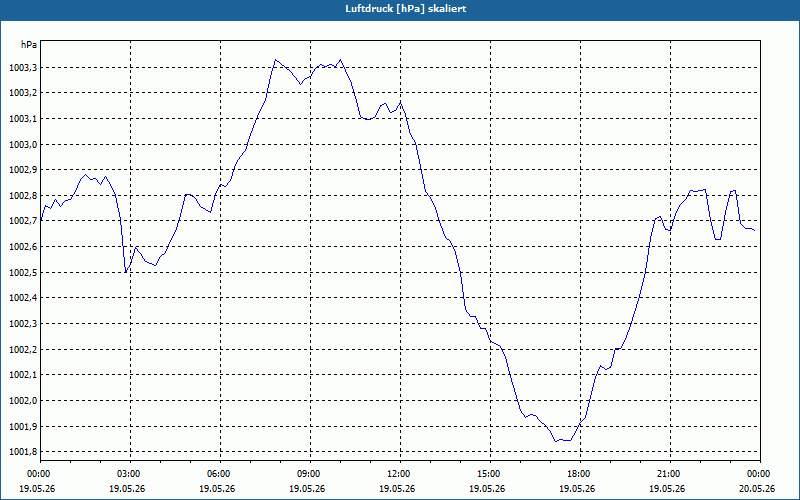Select the y-axis value 1001,8
Viewport: 800px width, 500px height.
tap(23, 453)
